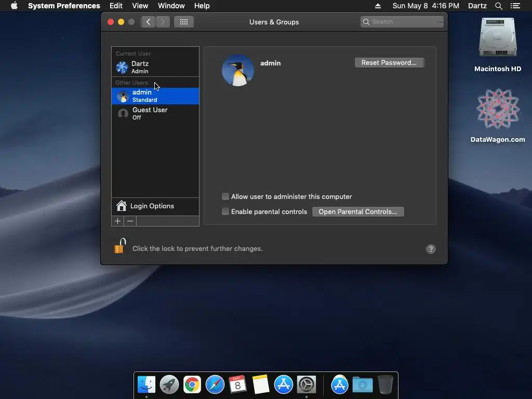The width and height of the screenshot is (532, 399).
Task: Enable Allow user to administer this computer
Action: tap(225, 196)
